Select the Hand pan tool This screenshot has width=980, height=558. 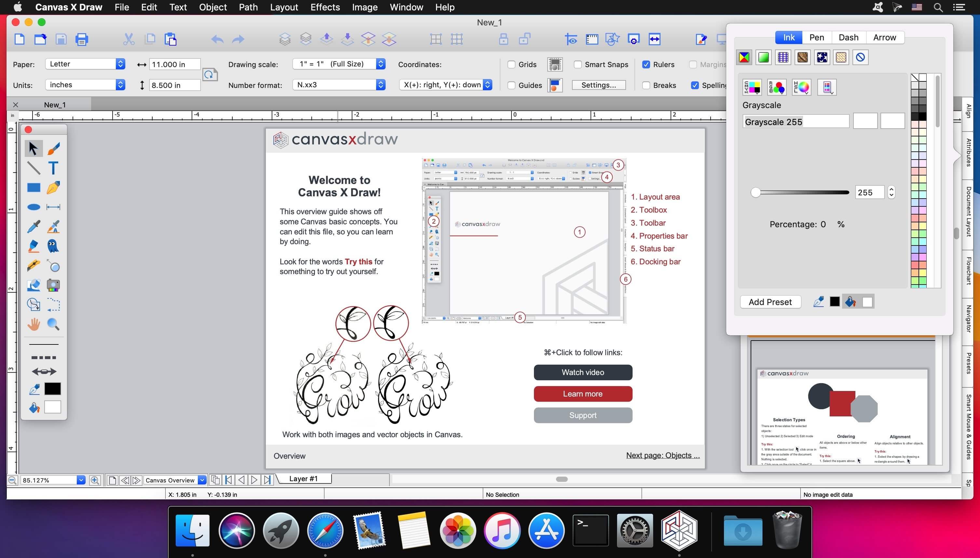34,324
